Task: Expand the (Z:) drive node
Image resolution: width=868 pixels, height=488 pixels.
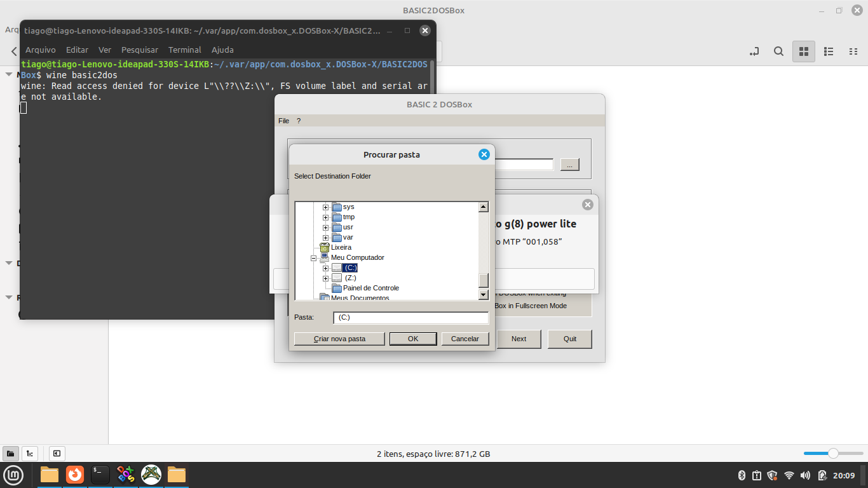Action: (x=326, y=278)
